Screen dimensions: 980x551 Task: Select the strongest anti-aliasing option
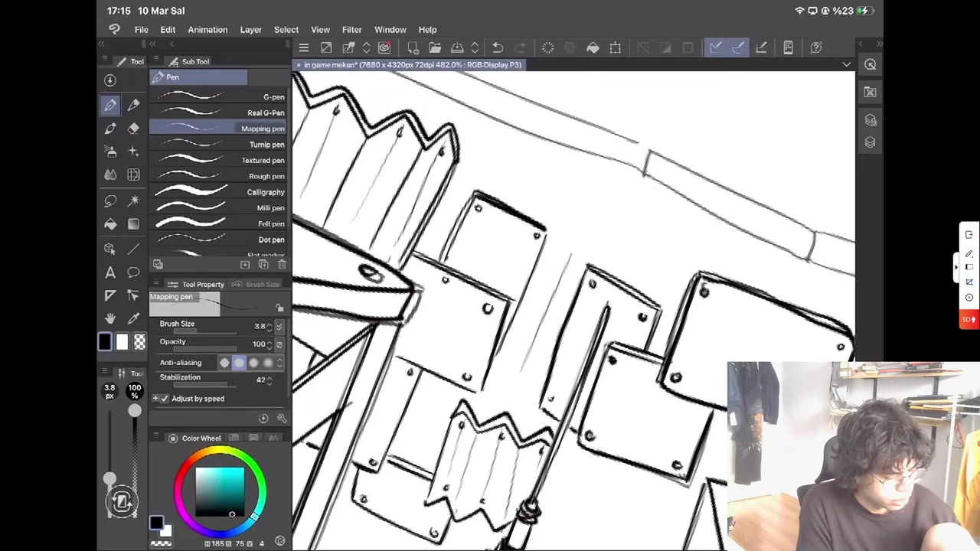268,363
